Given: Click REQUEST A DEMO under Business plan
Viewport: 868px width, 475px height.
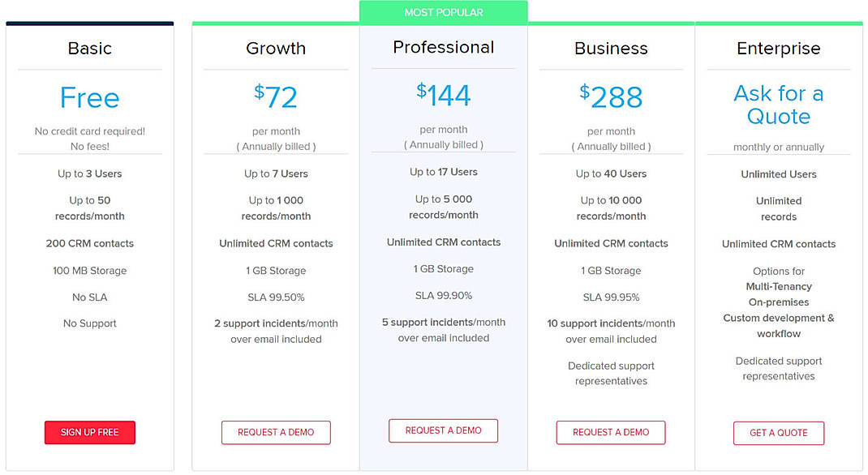Looking at the screenshot, I should [x=611, y=432].
